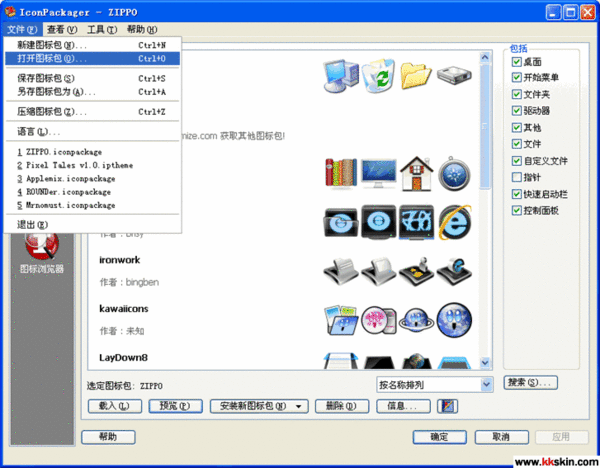The height and width of the screenshot is (468, 600).
Task: Toggle the 开始菜单 checkbox
Action: coord(517,78)
